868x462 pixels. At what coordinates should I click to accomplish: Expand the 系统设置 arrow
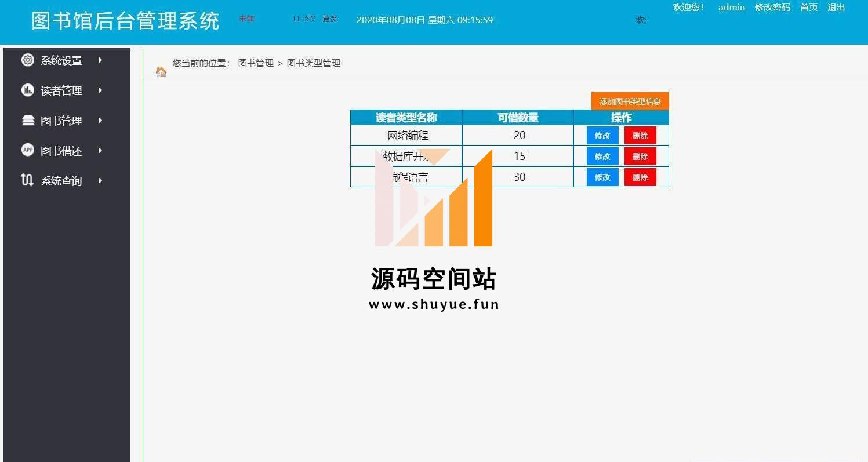click(100, 60)
